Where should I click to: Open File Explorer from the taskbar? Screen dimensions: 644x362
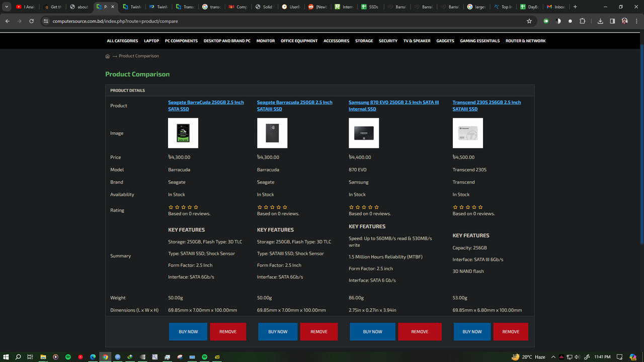point(43,357)
